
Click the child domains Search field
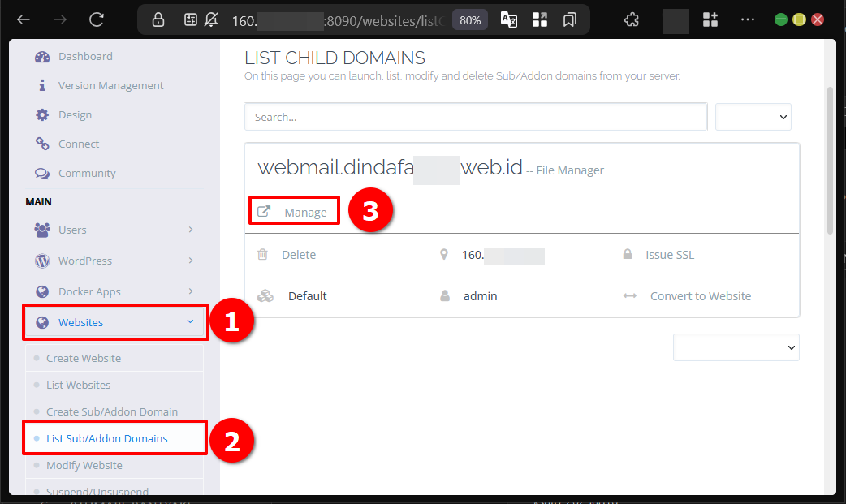coord(475,117)
